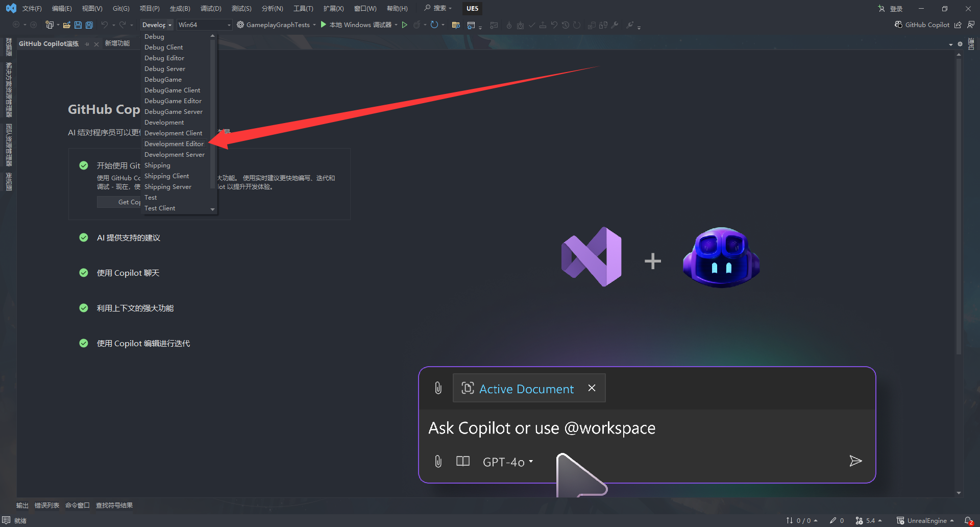Expand the 使用 Copilot 聊天 item
The width and height of the screenshot is (980, 527).
(128, 273)
